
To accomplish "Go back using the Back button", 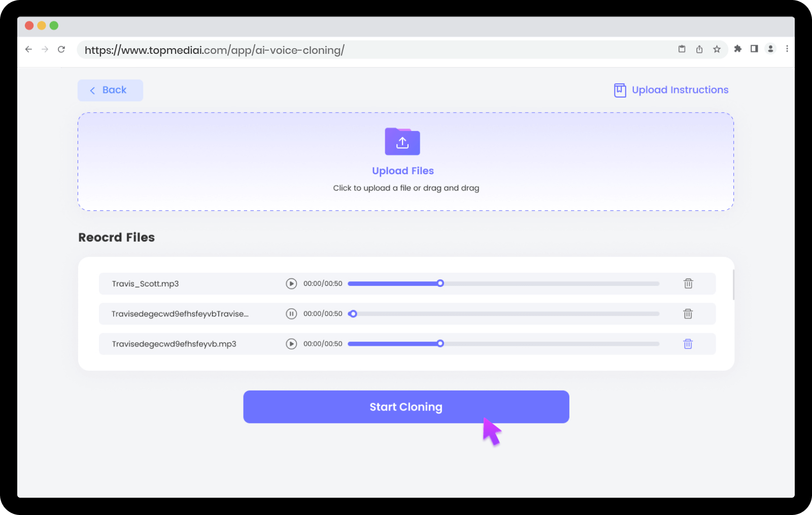I will 110,90.
